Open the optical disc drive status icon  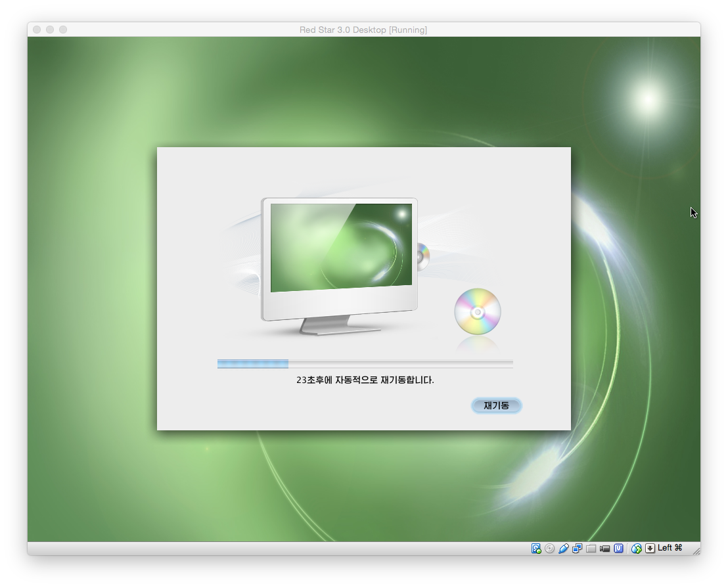(x=550, y=549)
